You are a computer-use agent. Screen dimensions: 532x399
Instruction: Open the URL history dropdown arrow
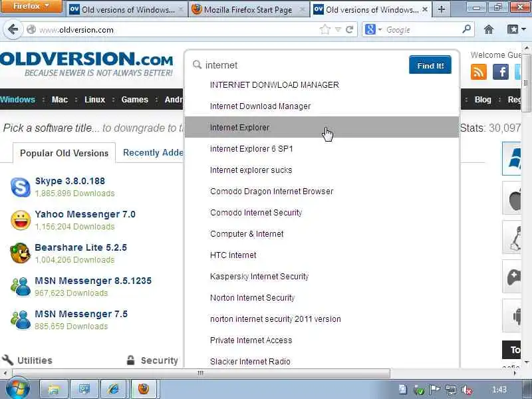pyautogui.click(x=338, y=30)
